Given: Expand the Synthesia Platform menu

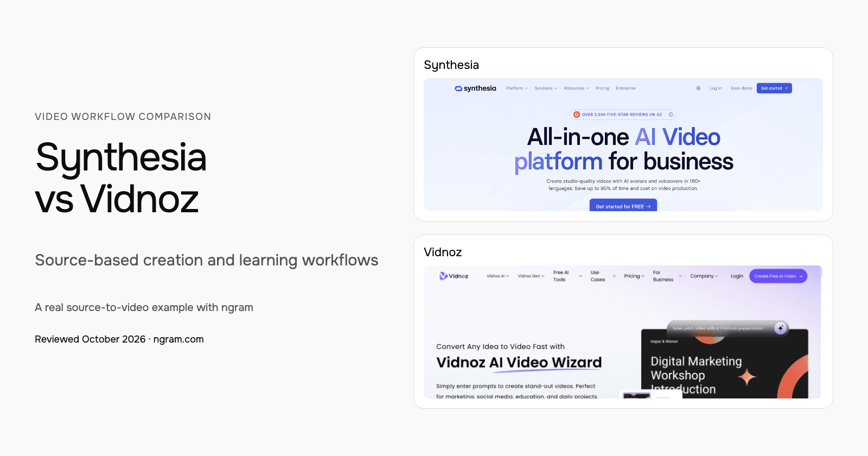Looking at the screenshot, I should click(x=517, y=88).
